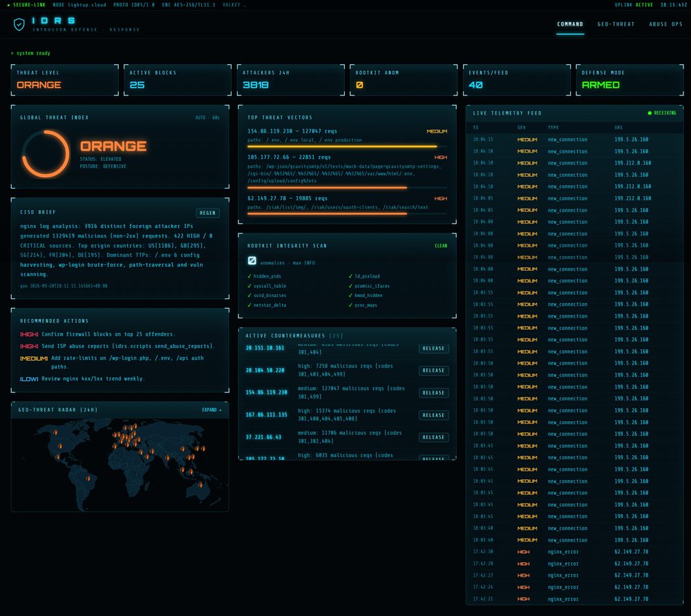691x616 pixels.
Task: Click the checkmark beside promisc_ifaces
Action: [350, 286]
